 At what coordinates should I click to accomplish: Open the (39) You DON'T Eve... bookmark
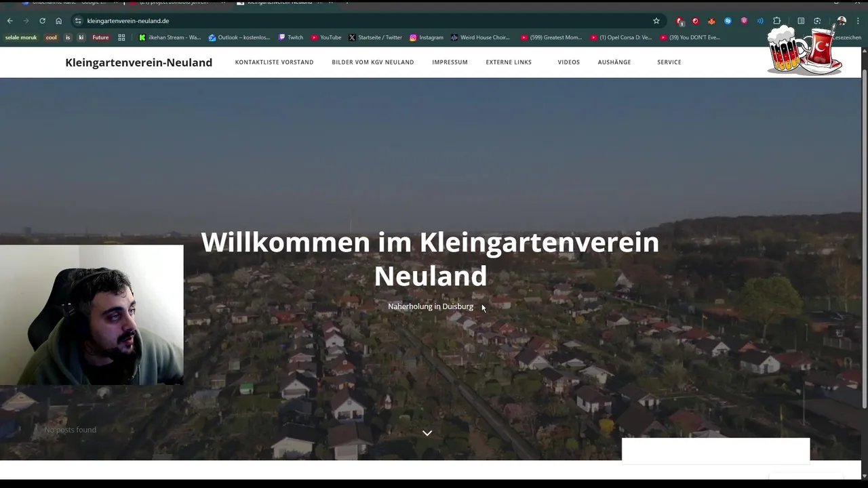[690, 37]
